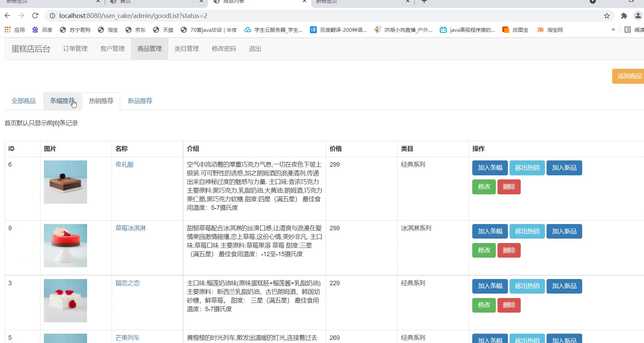Open 订单管理 in the navbar
Image resolution: width=644 pixels, height=343 pixels.
(75, 49)
